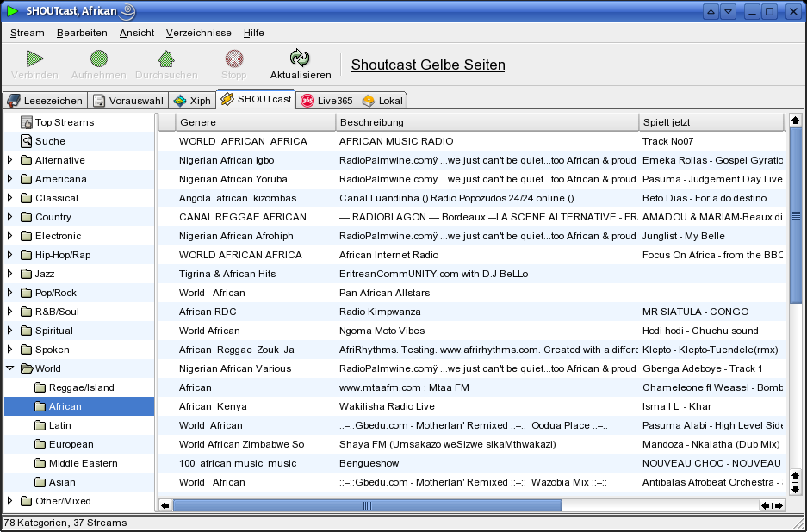The width and height of the screenshot is (807, 532).
Task: Click the Shoutcast Gelbe Seiten link
Action: [x=428, y=65]
